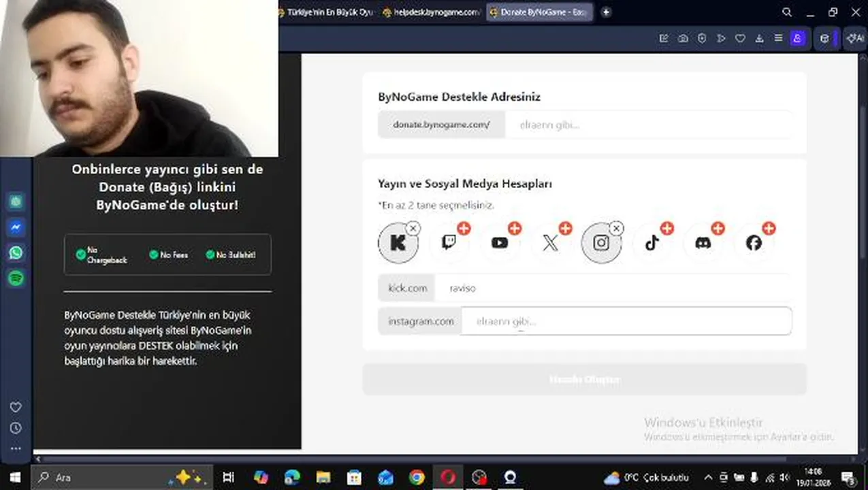Select the YouTube platform icon
The width and height of the screenshot is (868, 490).
[x=500, y=243]
